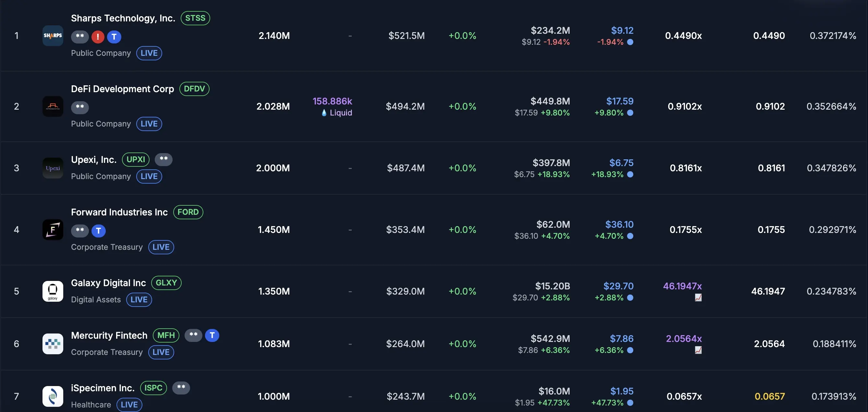Viewport: 868px width, 412px height.
Task: Click the GLXY ticker badge
Action: [x=166, y=283]
